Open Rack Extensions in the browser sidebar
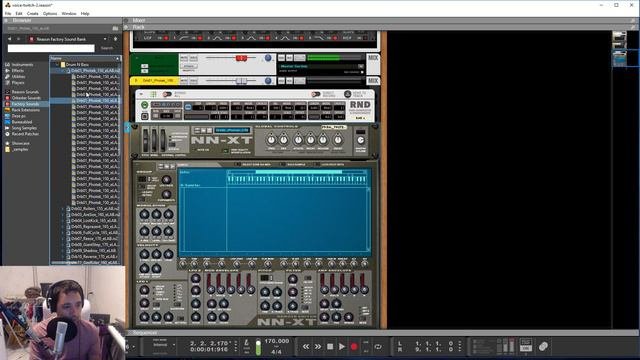This screenshot has width=640, height=360. pos(25,110)
